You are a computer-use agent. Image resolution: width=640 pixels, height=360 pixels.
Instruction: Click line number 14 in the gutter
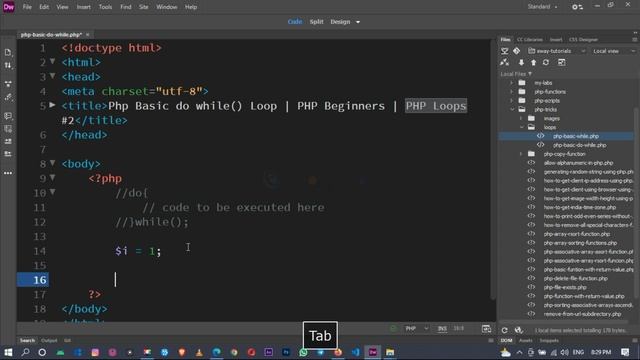coord(40,251)
